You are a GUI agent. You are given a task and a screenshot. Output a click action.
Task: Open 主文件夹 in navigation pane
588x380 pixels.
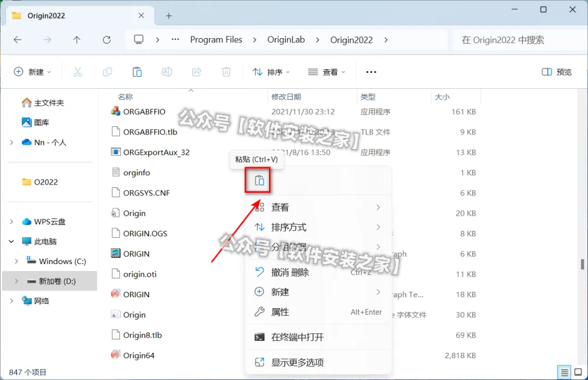tap(43, 102)
